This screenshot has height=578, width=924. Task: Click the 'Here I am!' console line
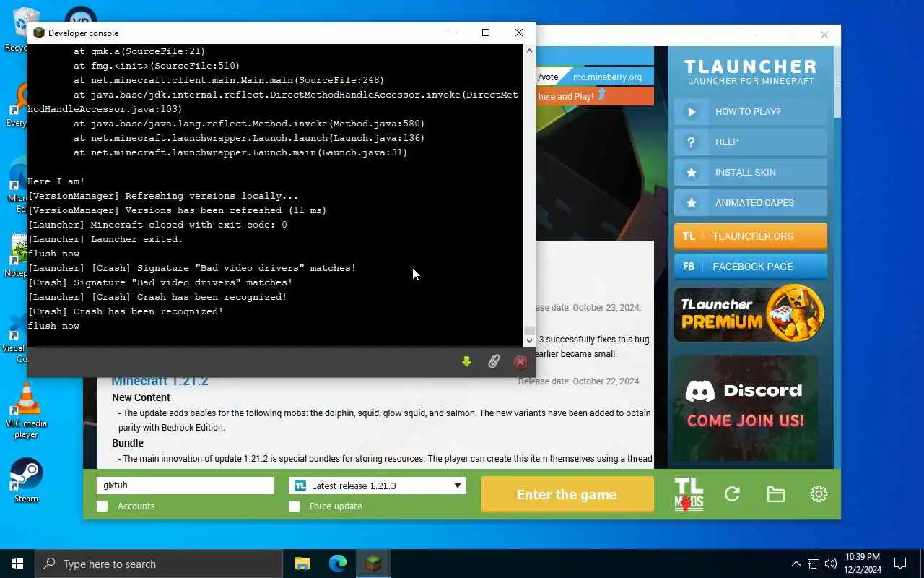[x=56, y=181]
